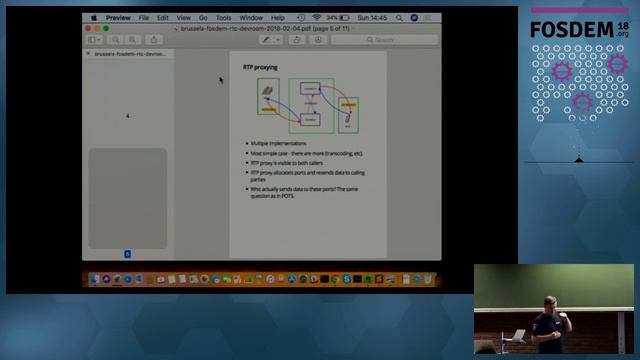The width and height of the screenshot is (640, 360).
Task: Select the page 5 thumbnail in sidebar
Action: 128,198
